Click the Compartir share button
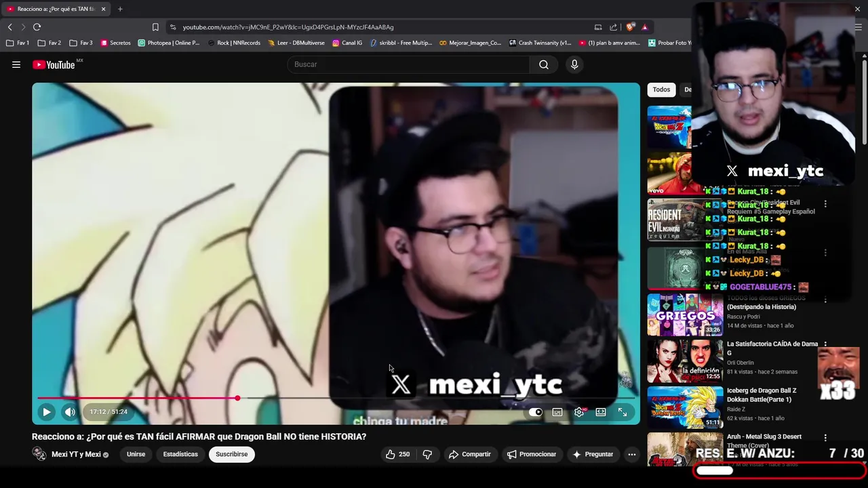 click(469, 454)
